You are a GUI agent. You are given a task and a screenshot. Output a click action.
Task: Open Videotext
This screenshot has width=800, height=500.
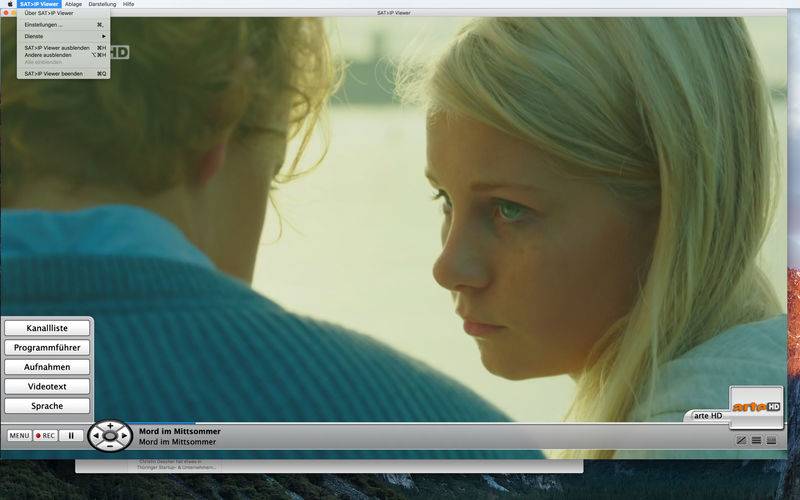tap(47, 386)
